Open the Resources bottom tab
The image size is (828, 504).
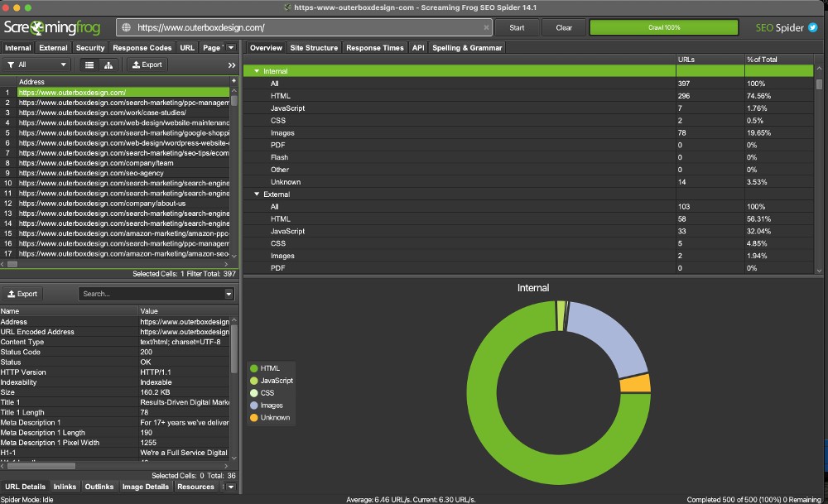pos(195,487)
